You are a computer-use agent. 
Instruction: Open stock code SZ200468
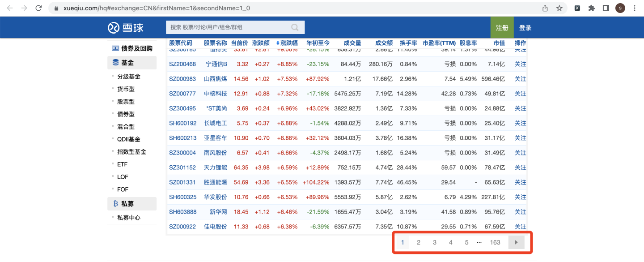coord(182,64)
